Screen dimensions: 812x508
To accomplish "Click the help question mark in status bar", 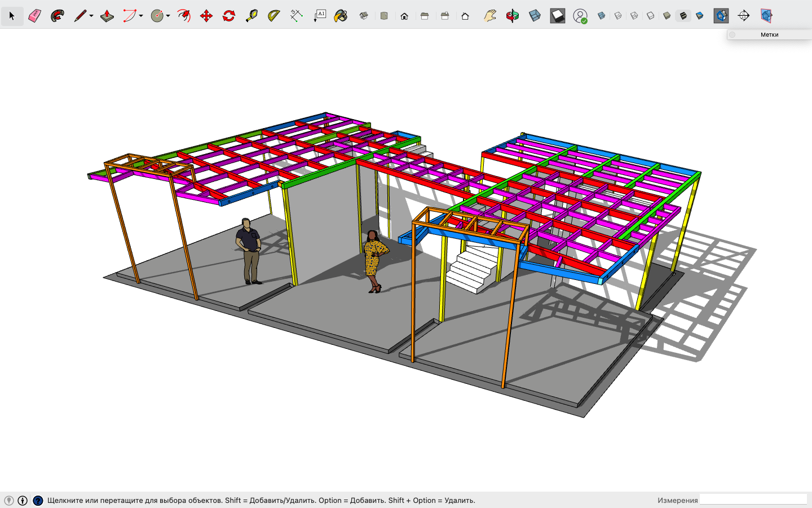I will click(x=38, y=500).
